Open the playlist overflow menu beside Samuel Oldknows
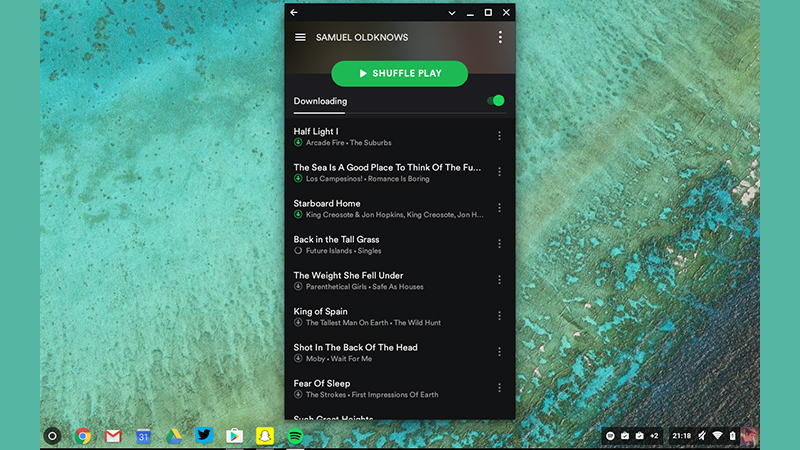This screenshot has width=800, height=450. (500, 37)
